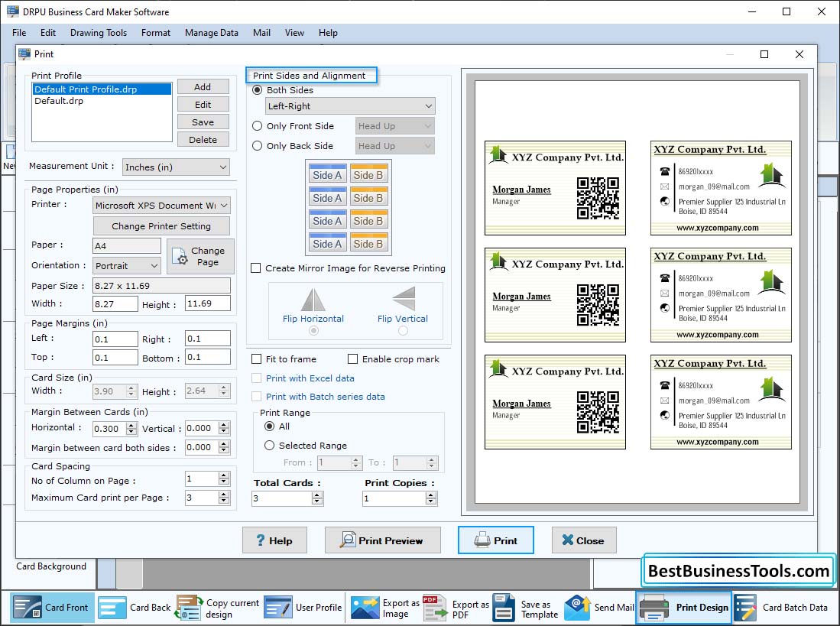Open Head Up dropdown for Only Front Side
The image size is (840, 626).
[x=395, y=126]
